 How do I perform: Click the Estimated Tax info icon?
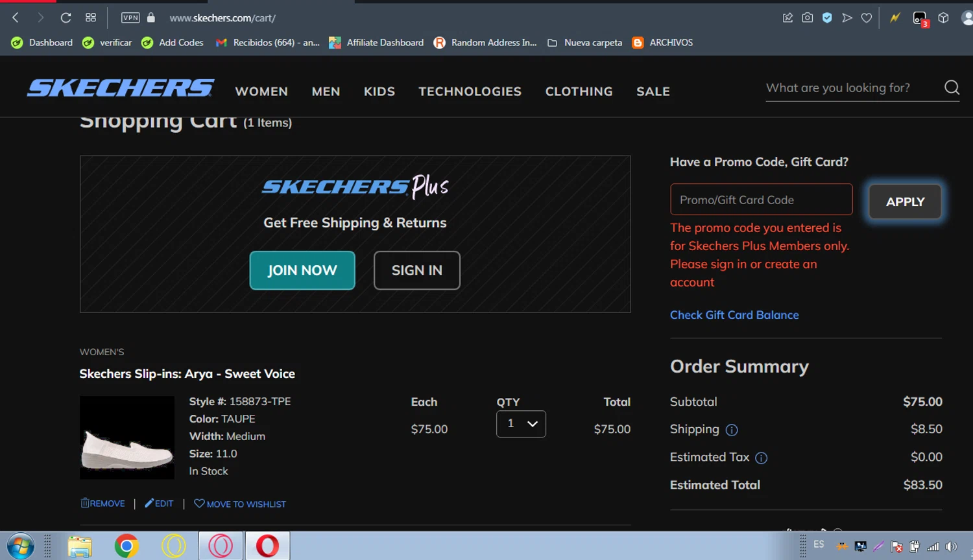tap(762, 458)
